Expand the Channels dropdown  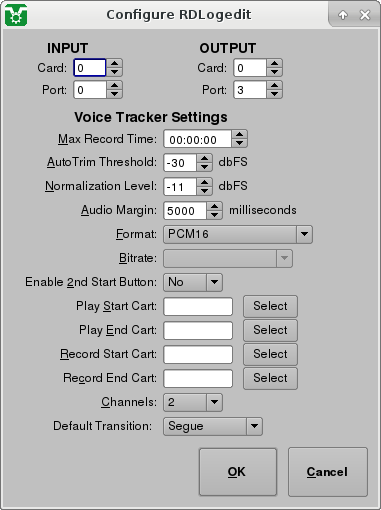[x=193, y=402]
